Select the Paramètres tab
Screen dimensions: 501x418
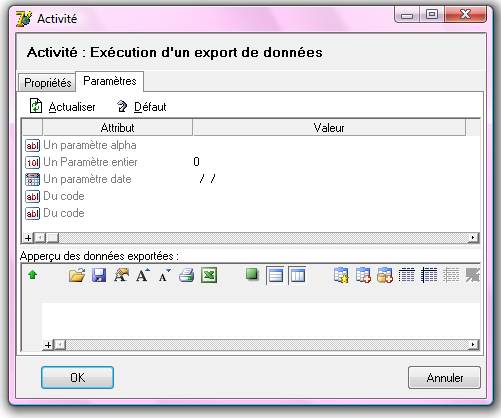click(x=110, y=81)
